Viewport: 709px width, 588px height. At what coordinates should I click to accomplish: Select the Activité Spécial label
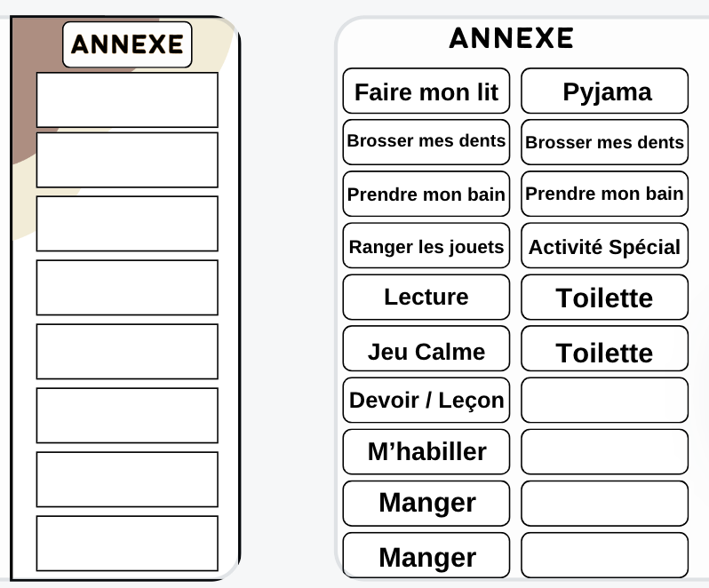point(604,246)
